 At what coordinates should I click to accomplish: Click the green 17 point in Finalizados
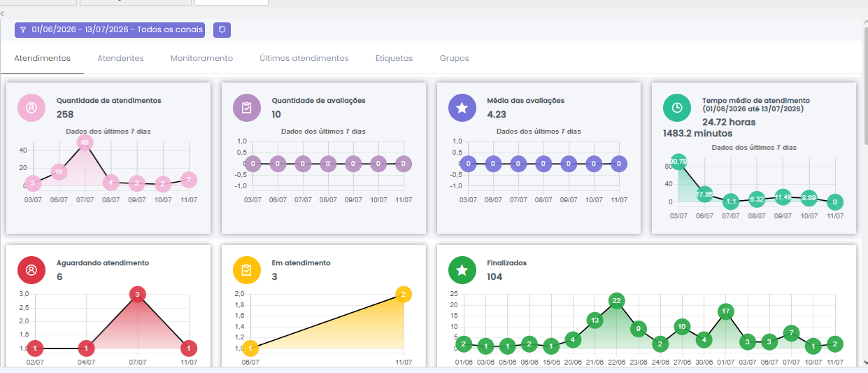click(725, 311)
